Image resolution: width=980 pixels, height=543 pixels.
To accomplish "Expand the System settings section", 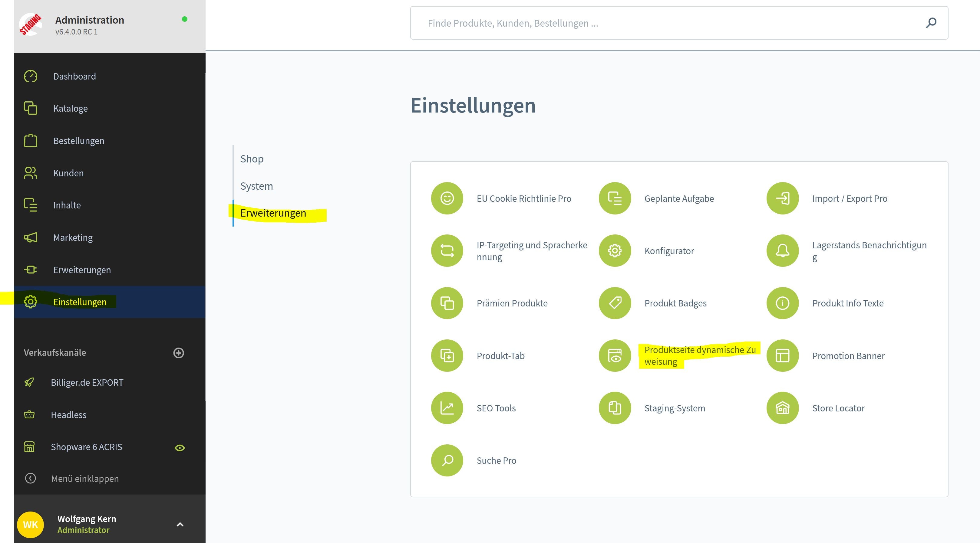I will click(x=256, y=185).
